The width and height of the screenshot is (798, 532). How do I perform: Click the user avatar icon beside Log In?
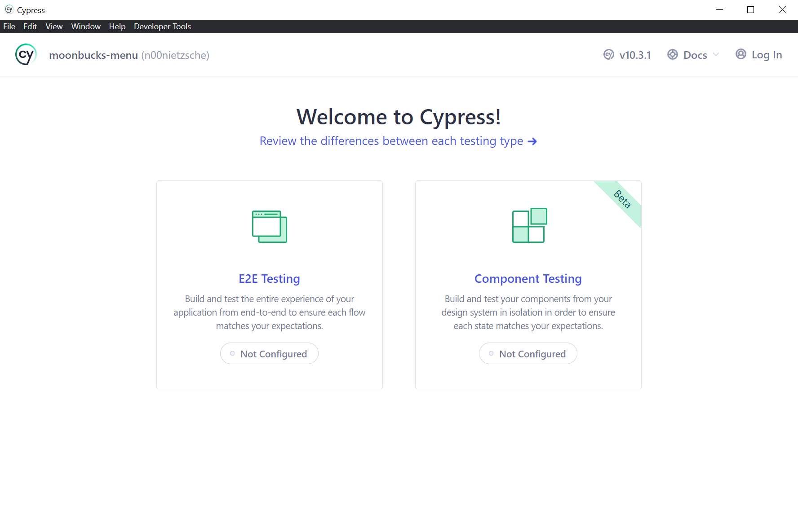pos(740,54)
